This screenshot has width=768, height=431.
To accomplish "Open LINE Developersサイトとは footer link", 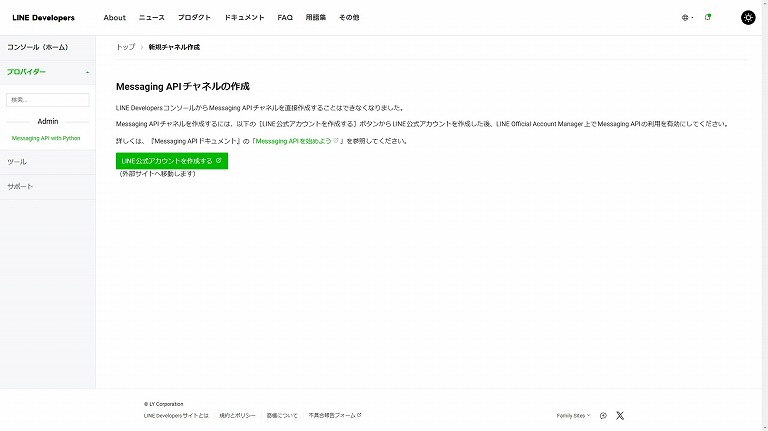I will (176, 415).
